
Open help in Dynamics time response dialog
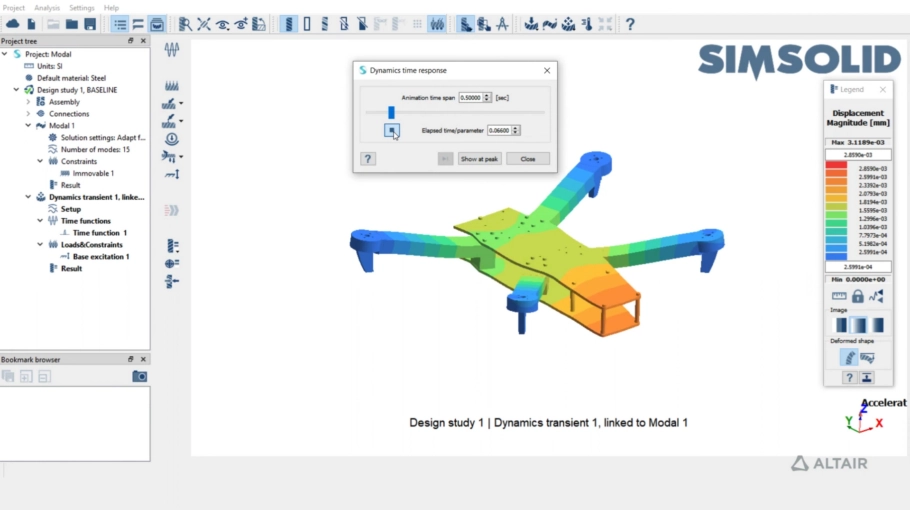(367, 159)
